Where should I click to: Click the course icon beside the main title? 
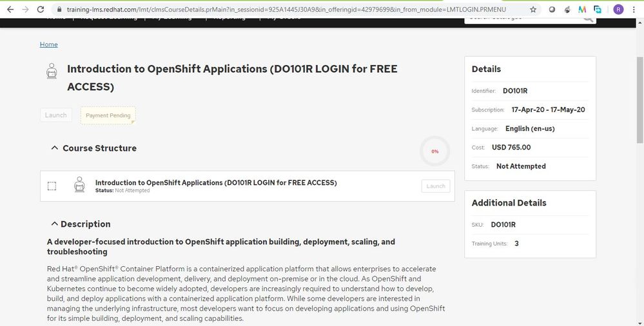(x=52, y=71)
